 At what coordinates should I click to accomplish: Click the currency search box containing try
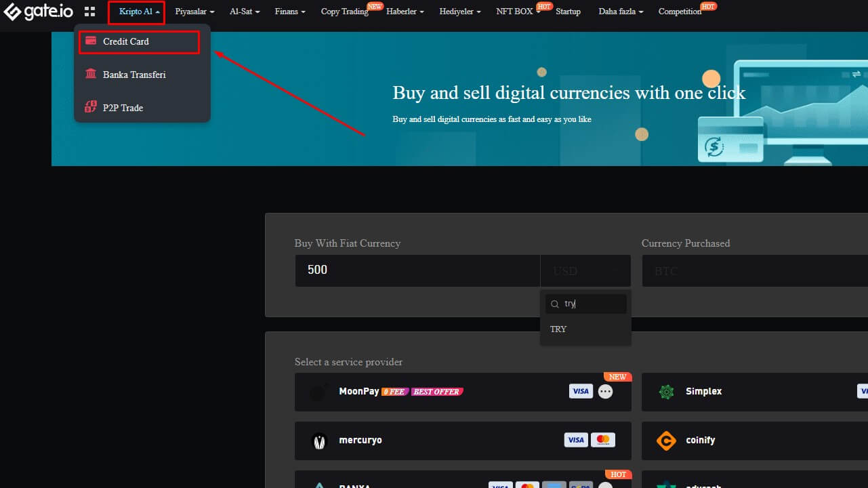585,304
